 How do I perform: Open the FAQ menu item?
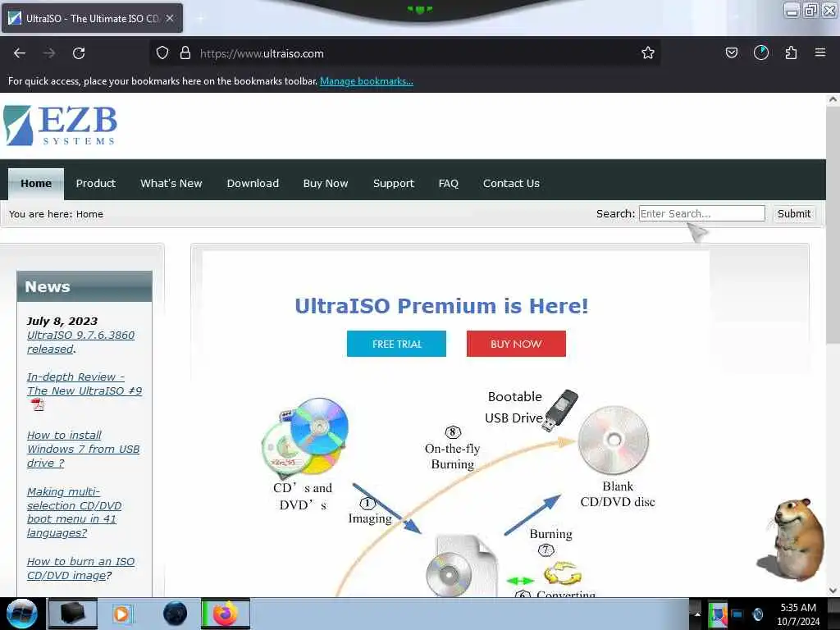449,183
